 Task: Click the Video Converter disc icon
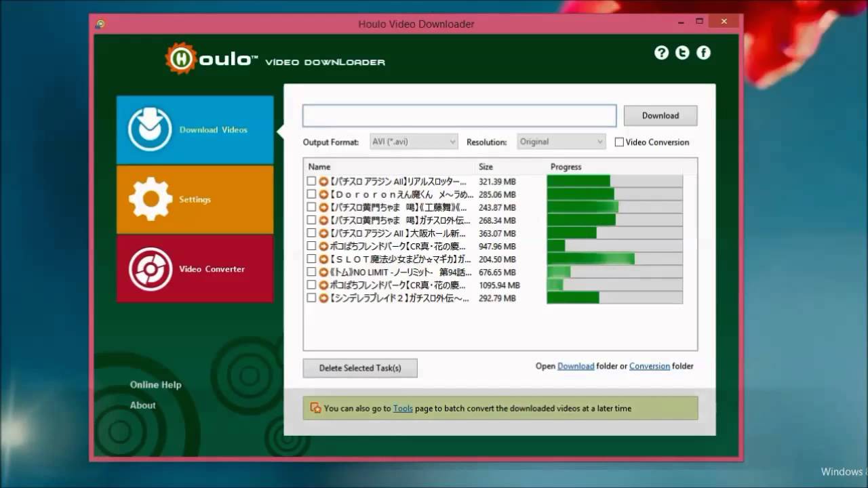click(x=150, y=269)
